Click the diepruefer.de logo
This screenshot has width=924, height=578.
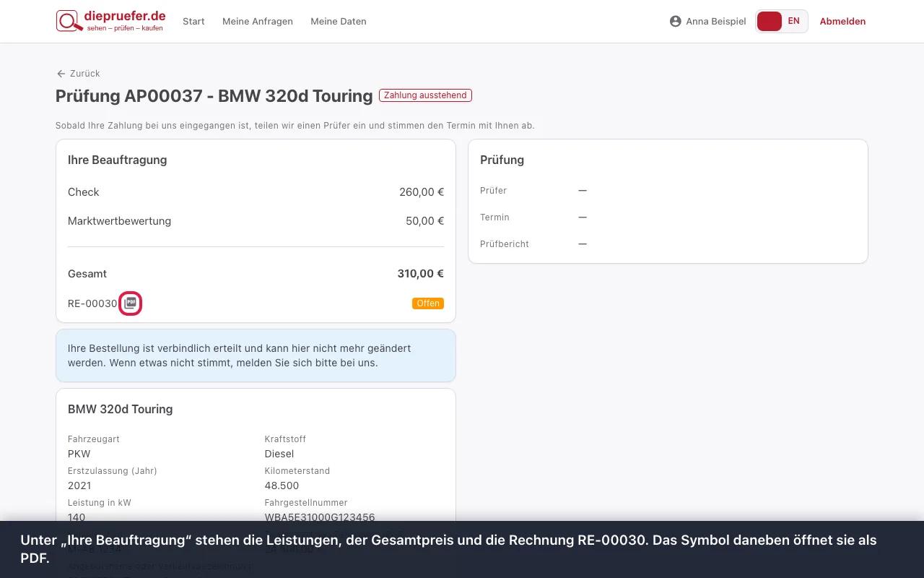(x=111, y=21)
